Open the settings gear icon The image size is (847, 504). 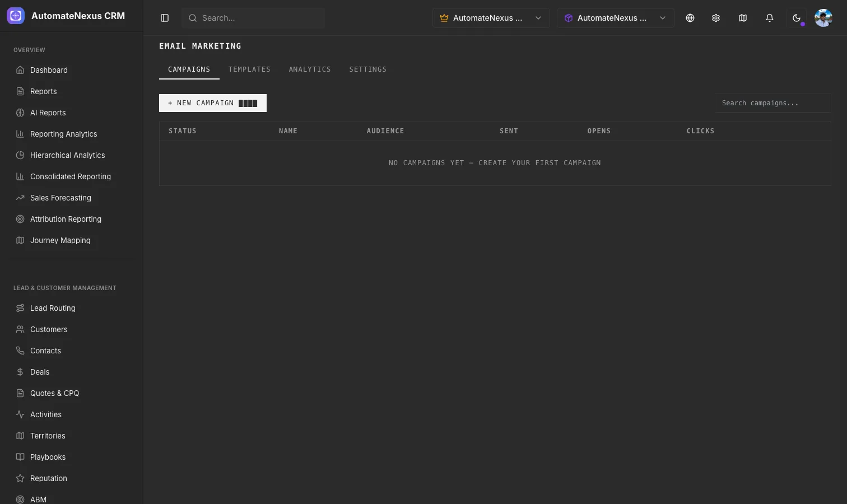716,18
